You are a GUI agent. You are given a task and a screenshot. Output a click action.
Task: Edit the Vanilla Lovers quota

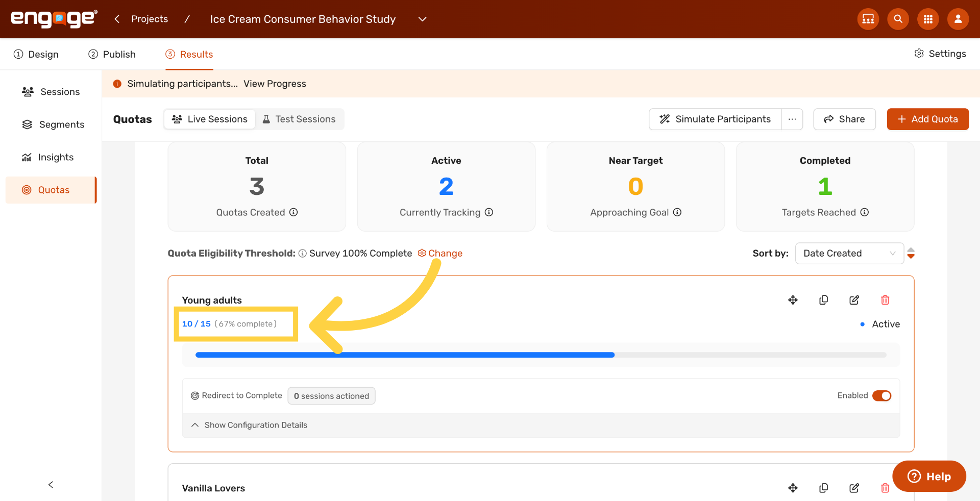(x=854, y=488)
